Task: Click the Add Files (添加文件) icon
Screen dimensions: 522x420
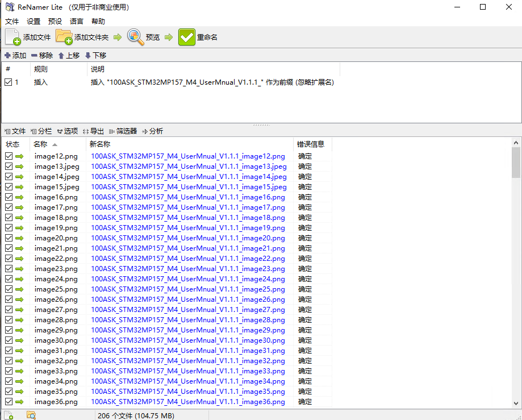Action: (x=12, y=37)
